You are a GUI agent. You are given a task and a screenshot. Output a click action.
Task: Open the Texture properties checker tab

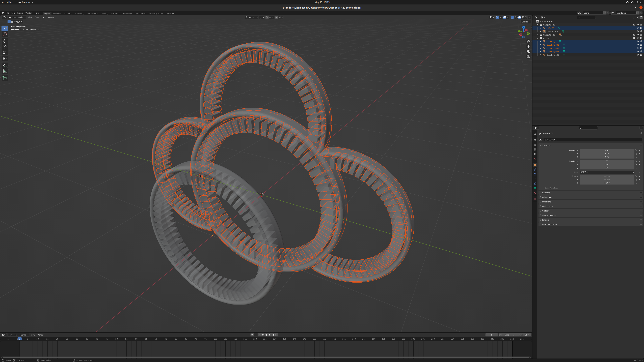coord(535,199)
